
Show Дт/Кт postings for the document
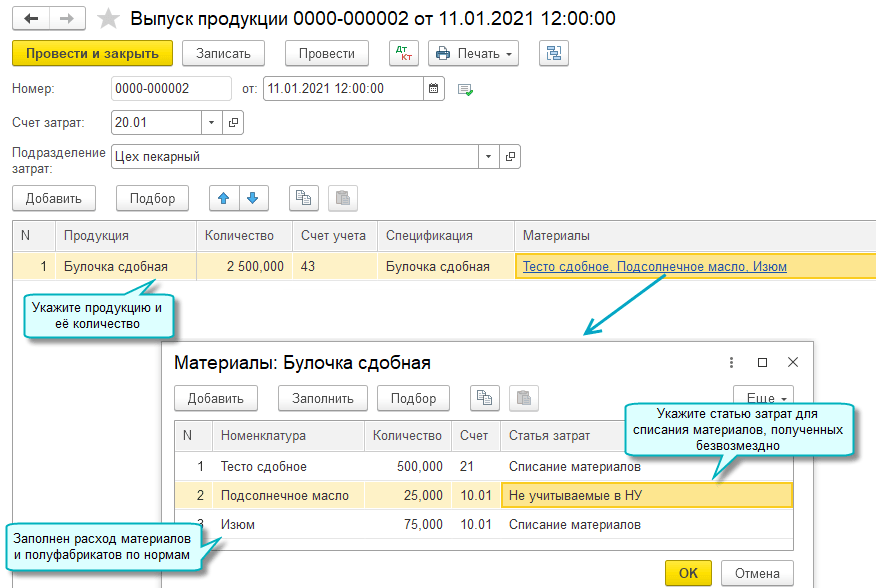pos(404,54)
